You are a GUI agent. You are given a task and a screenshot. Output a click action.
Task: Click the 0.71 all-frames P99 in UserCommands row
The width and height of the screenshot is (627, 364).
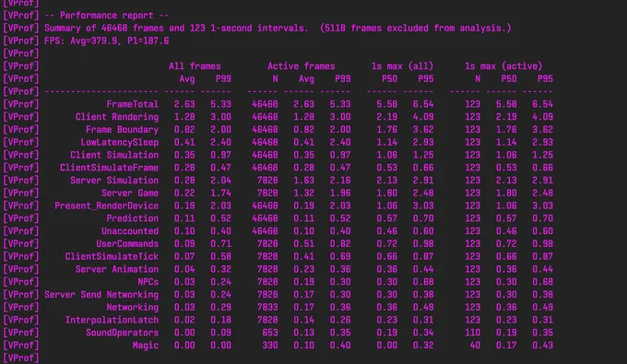220,244
